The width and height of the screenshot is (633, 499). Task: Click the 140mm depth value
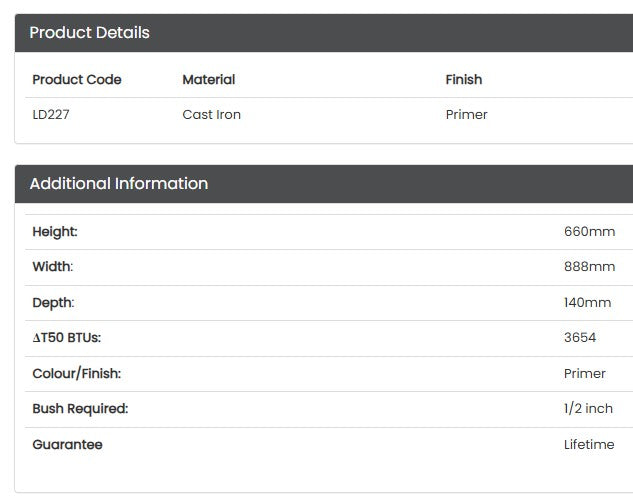click(x=587, y=303)
